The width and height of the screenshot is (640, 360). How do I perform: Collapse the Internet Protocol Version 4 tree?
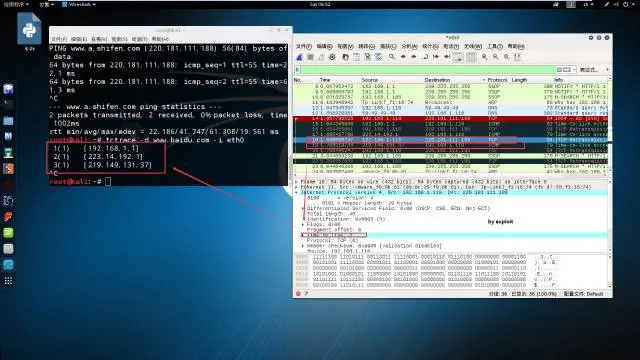click(297, 192)
